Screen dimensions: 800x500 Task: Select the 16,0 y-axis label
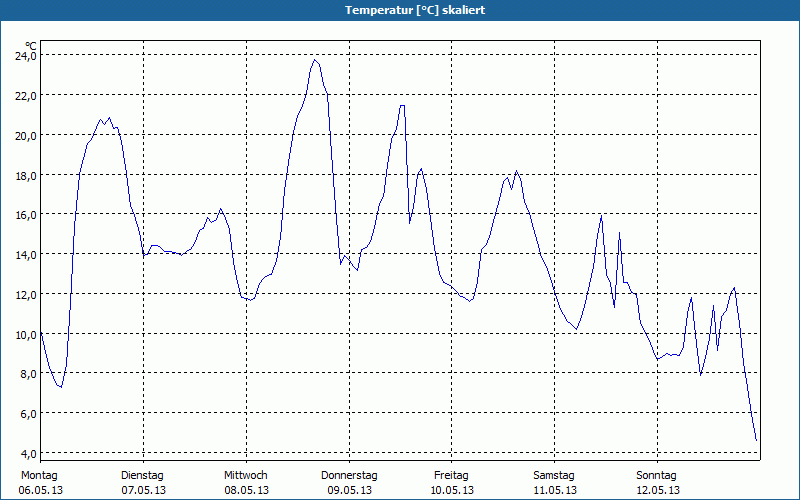[26, 215]
